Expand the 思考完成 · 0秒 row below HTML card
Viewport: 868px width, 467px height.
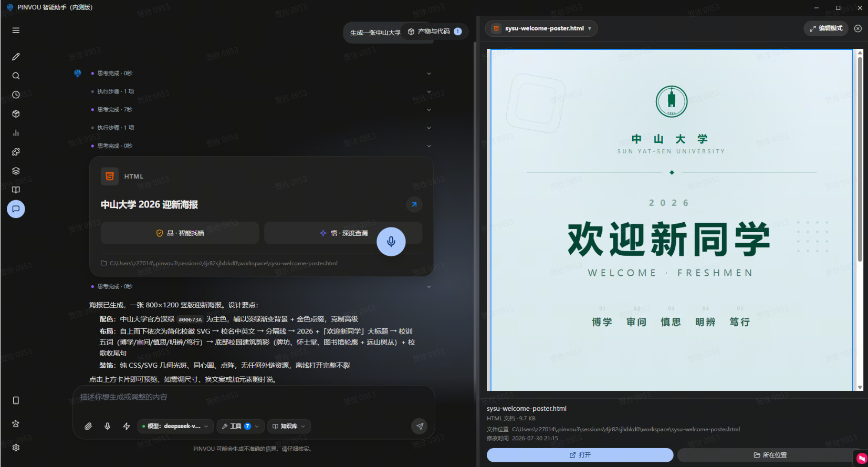261,286
